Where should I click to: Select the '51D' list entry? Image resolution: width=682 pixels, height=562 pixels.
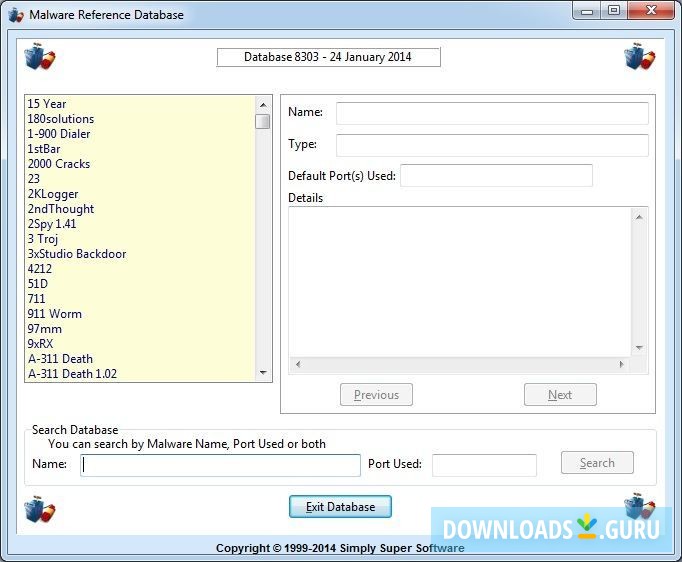click(140, 284)
